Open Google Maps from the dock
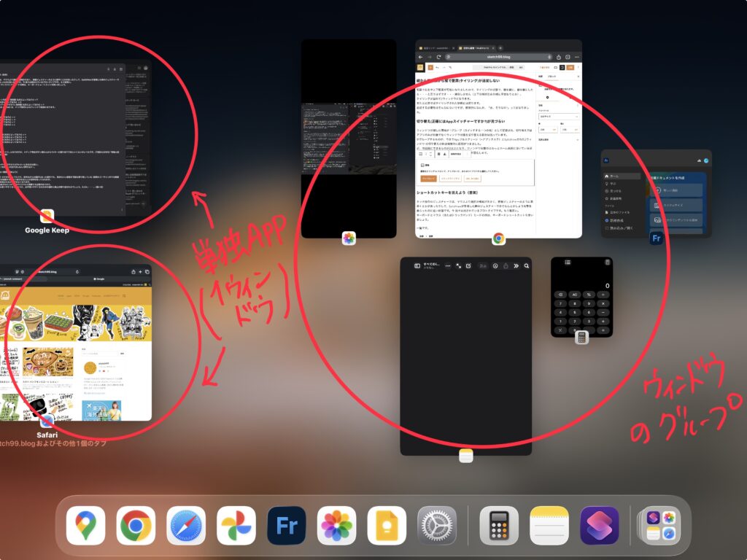This screenshot has height=560, width=747. point(86,526)
